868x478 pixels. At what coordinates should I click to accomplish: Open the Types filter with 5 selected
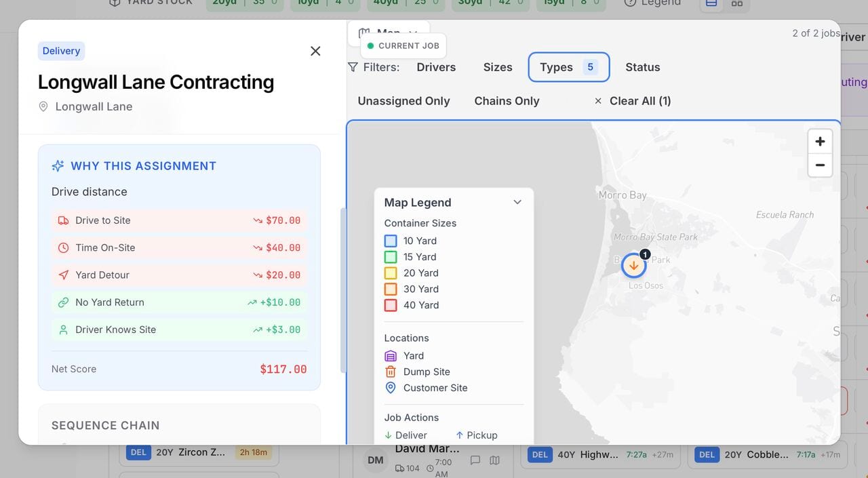coord(569,67)
